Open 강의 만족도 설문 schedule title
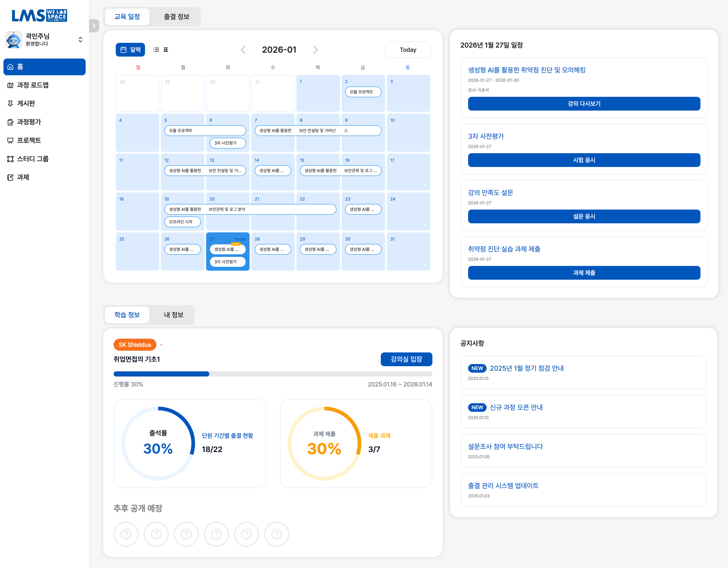Image resolution: width=728 pixels, height=568 pixels. coord(490,193)
